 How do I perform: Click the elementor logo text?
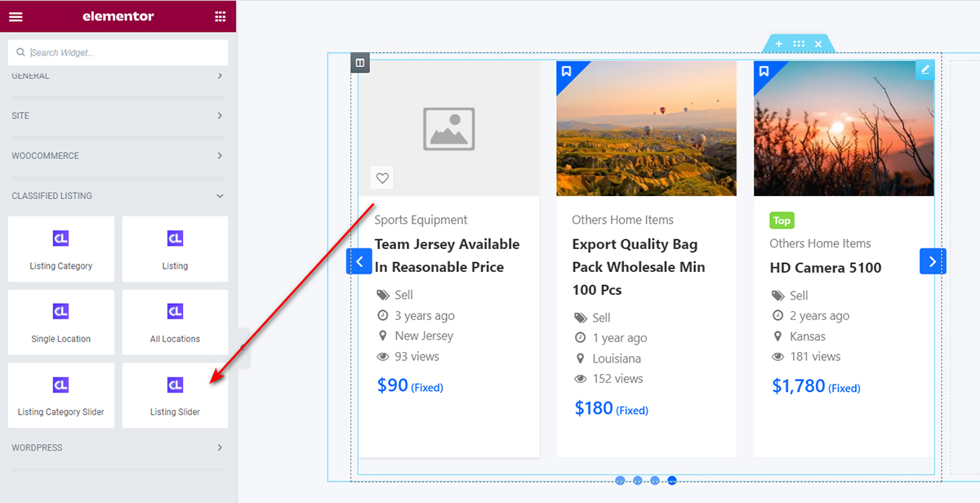click(118, 16)
